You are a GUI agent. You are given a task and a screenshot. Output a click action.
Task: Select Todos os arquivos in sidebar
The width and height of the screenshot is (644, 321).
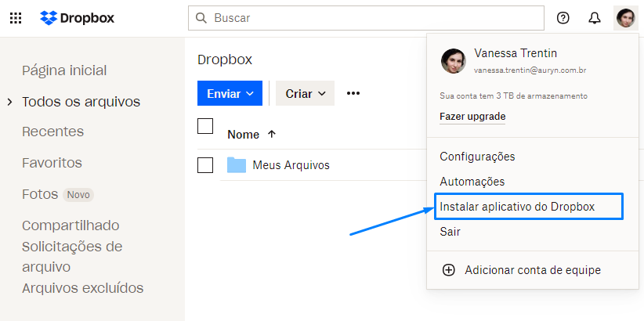[x=81, y=102]
